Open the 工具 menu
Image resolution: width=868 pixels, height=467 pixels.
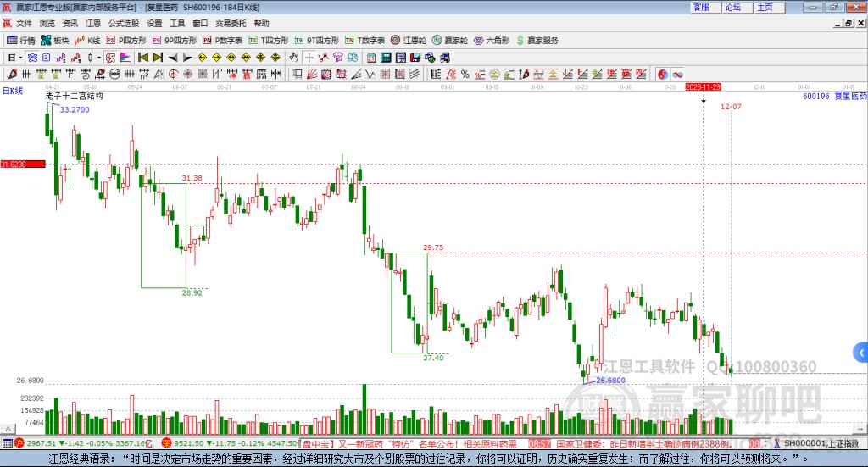click(x=177, y=23)
